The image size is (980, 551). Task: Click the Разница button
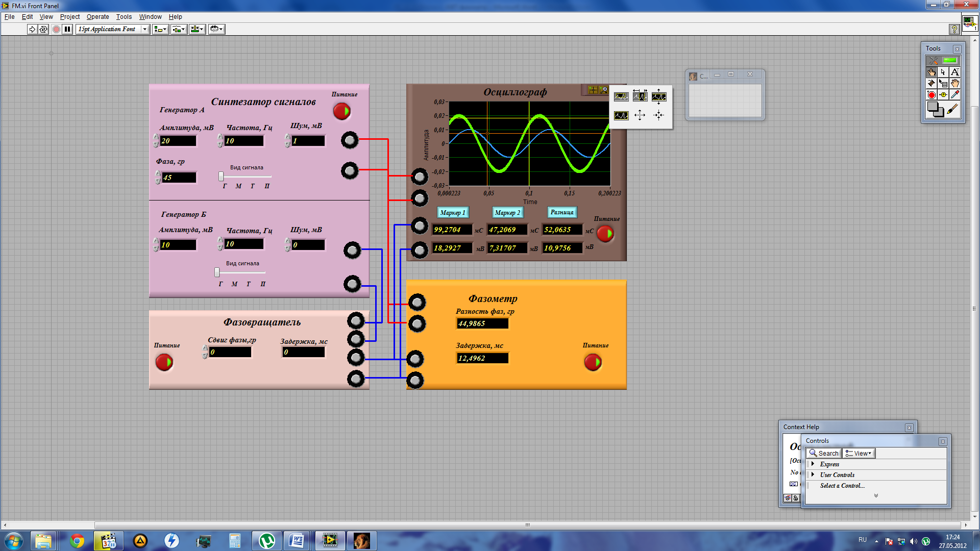click(562, 212)
